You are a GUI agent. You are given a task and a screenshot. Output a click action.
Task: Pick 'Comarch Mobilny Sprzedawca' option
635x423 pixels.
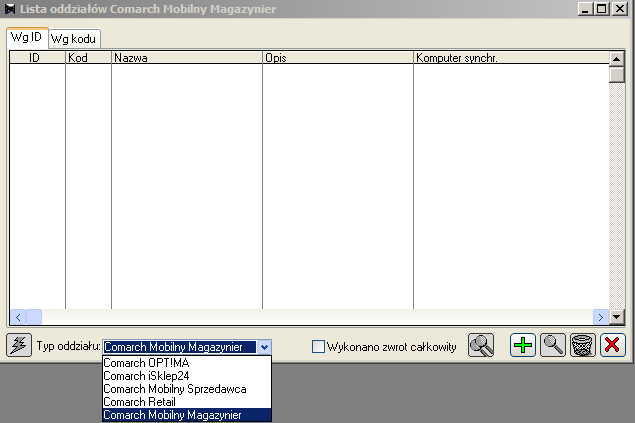(187, 389)
